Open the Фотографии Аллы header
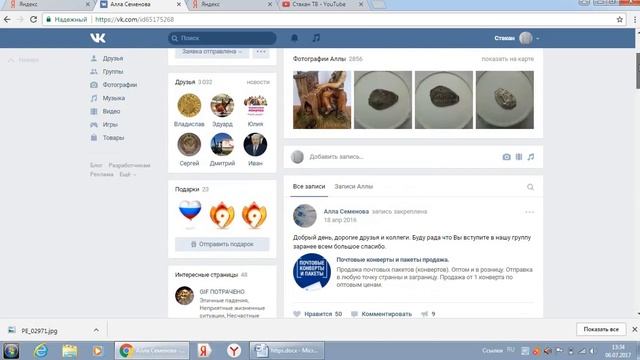 [327, 59]
